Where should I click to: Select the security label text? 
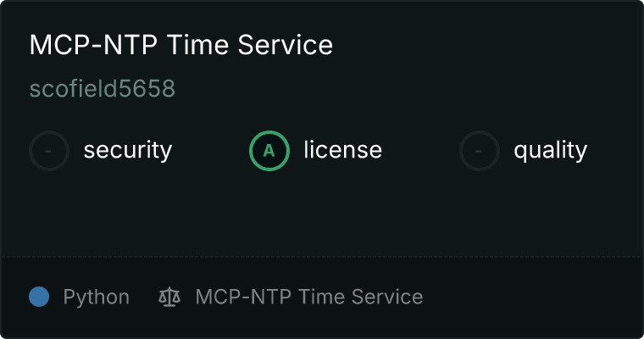(x=128, y=150)
